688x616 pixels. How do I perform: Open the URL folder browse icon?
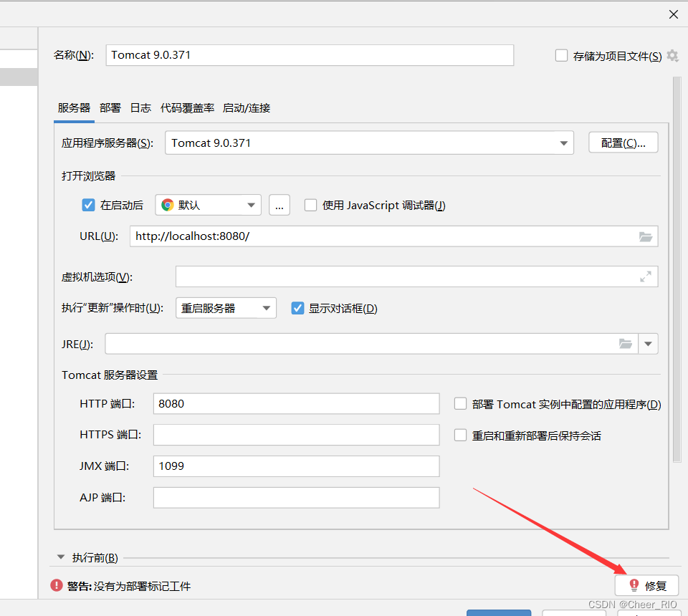[646, 237]
